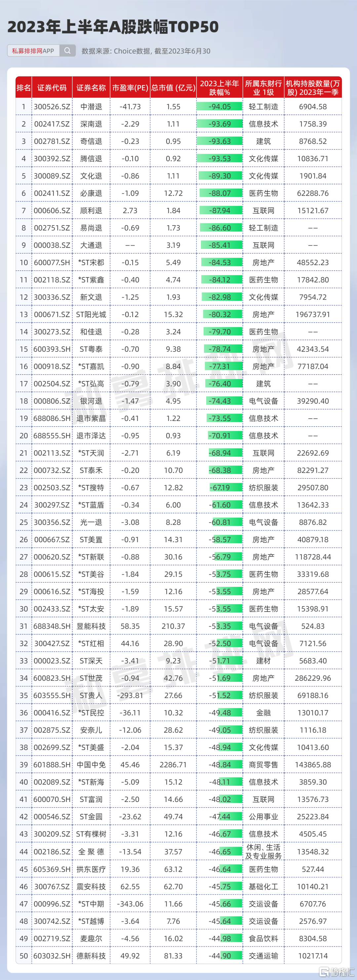This screenshot has width=357, height=980.
Task: Select stock name *ST天润
Action: point(91,453)
